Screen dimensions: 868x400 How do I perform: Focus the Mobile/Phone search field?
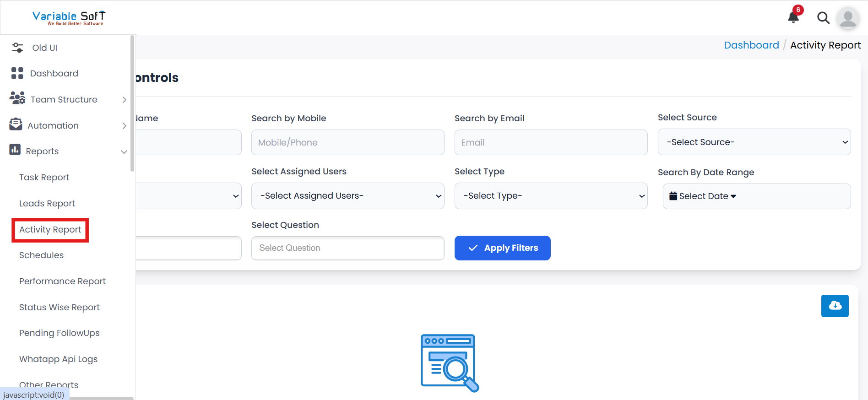point(347,142)
